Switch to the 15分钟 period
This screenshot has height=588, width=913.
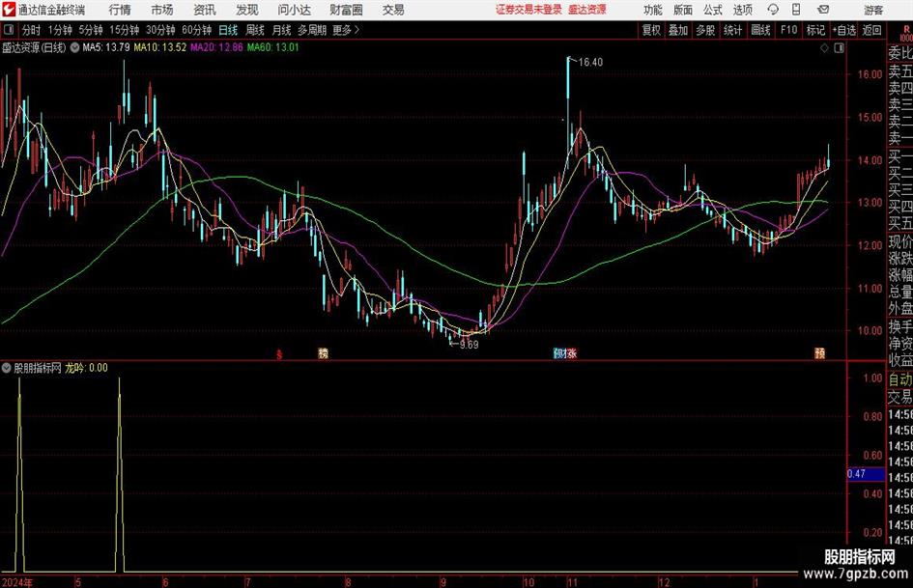[x=125, y=30]
